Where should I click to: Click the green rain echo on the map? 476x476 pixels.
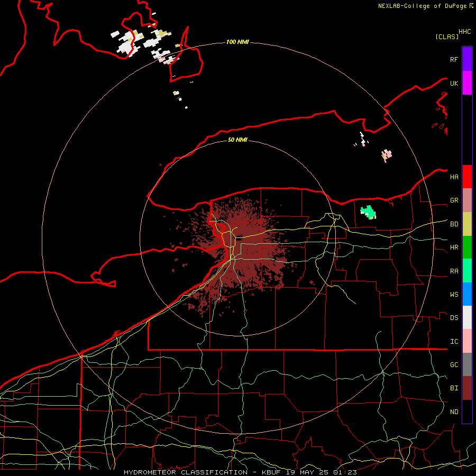tap(368, 212)
